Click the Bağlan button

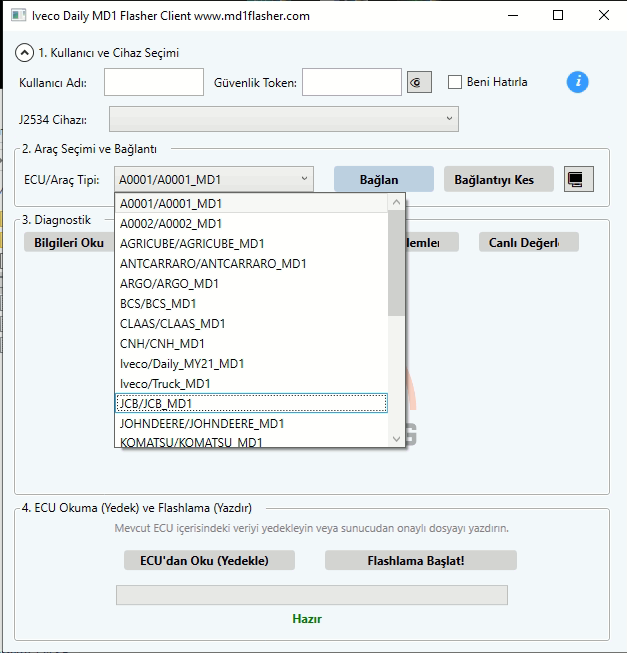383,179
